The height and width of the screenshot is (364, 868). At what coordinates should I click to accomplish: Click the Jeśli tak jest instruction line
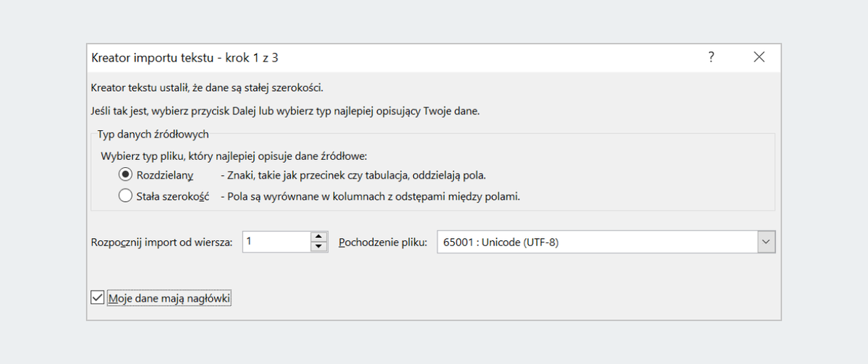point(286,111)
